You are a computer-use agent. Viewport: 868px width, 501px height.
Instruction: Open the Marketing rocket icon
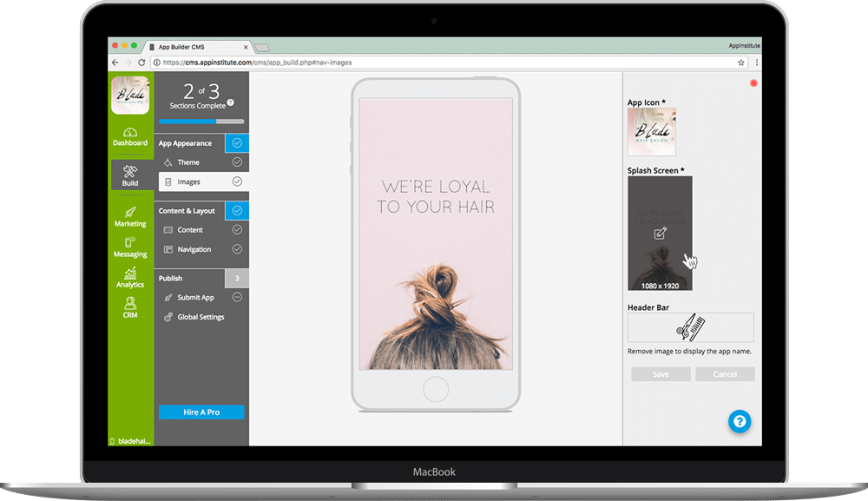(x=130, y=212)
